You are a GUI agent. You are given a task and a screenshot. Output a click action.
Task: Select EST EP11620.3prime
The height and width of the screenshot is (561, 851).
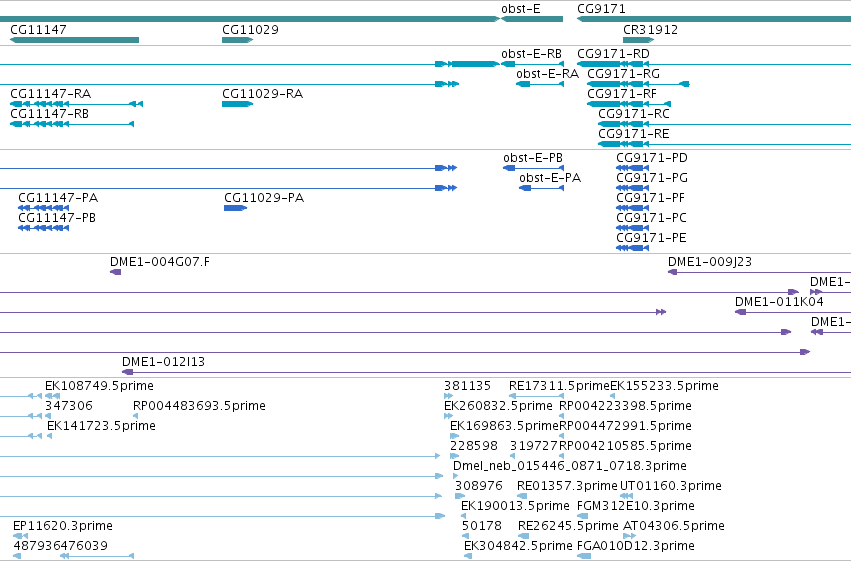pos(20,536)
